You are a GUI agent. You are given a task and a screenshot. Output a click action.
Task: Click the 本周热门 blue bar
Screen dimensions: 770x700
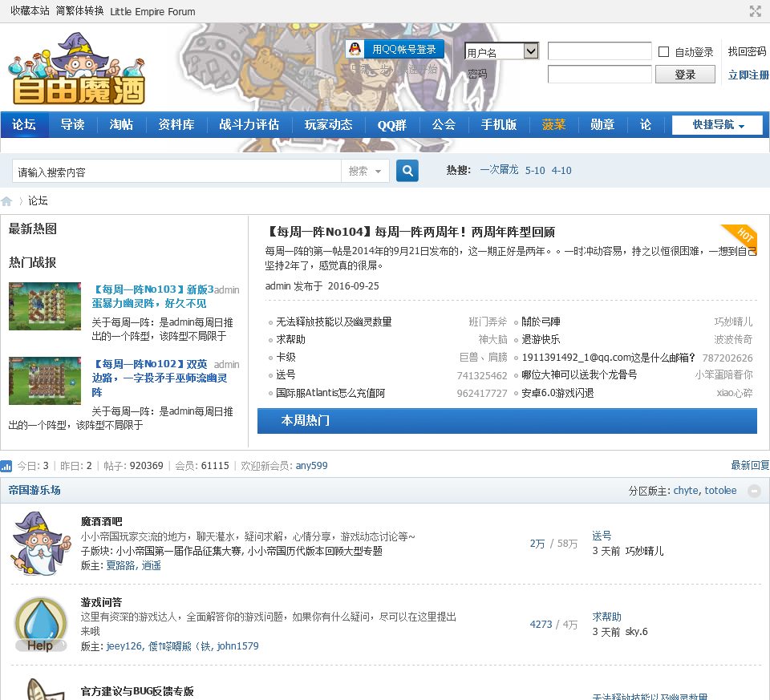coord(507,421)
